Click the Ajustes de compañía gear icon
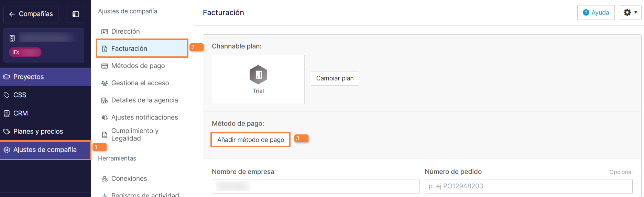 point(7,150)
